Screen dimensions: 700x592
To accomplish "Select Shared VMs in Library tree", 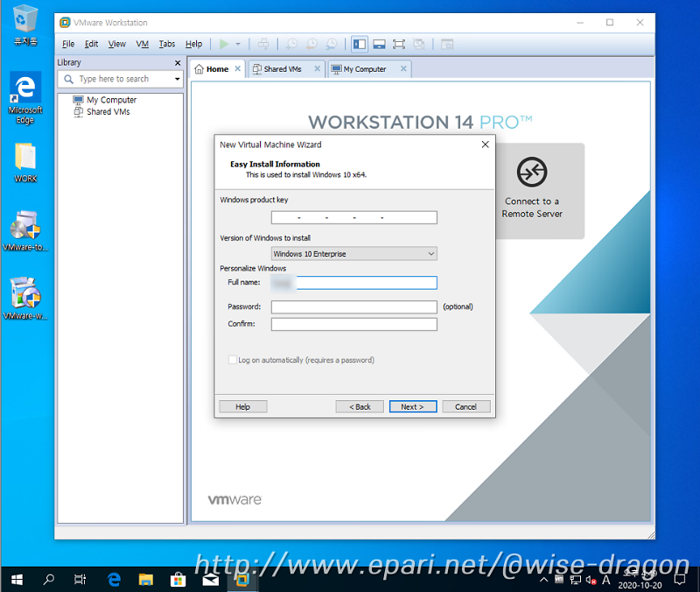I will [108, 112].
